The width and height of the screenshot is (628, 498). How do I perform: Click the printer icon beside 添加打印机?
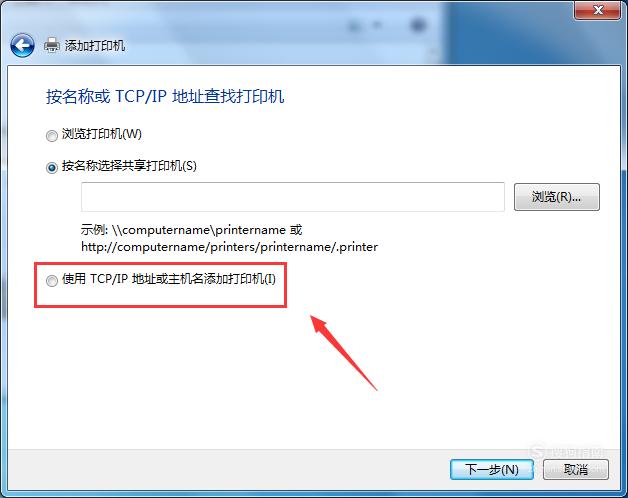(52, 45)
